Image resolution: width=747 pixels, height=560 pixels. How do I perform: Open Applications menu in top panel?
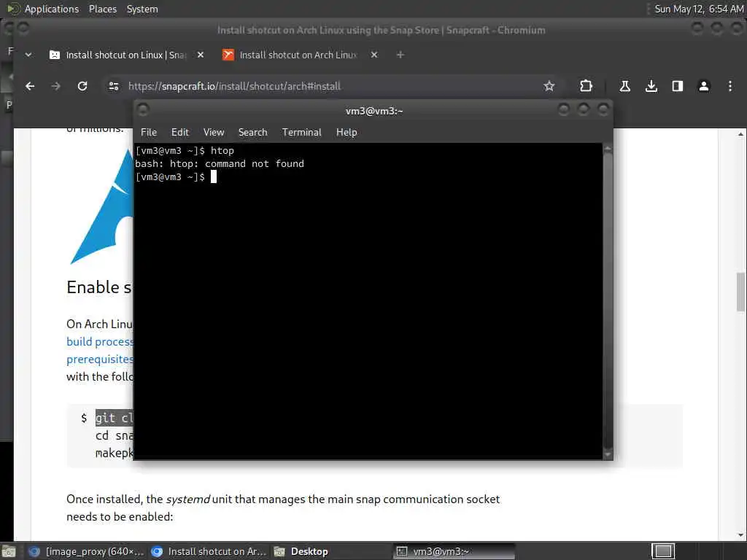[52, 9]
